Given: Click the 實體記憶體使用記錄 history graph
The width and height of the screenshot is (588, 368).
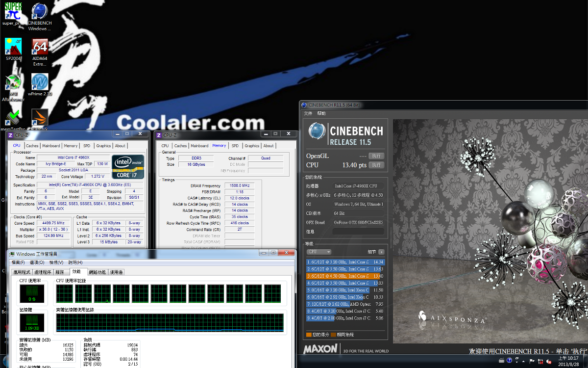Looking at the screenshot, I should point(170,322).
